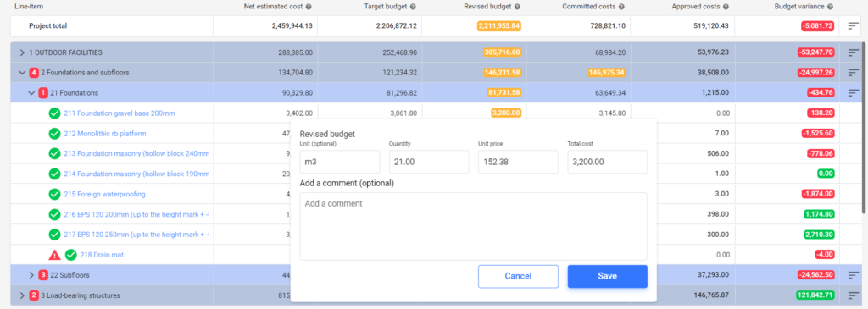Expand 22 Subfloors group
Screen dimensions: 868x309
[x=31, y=275]
